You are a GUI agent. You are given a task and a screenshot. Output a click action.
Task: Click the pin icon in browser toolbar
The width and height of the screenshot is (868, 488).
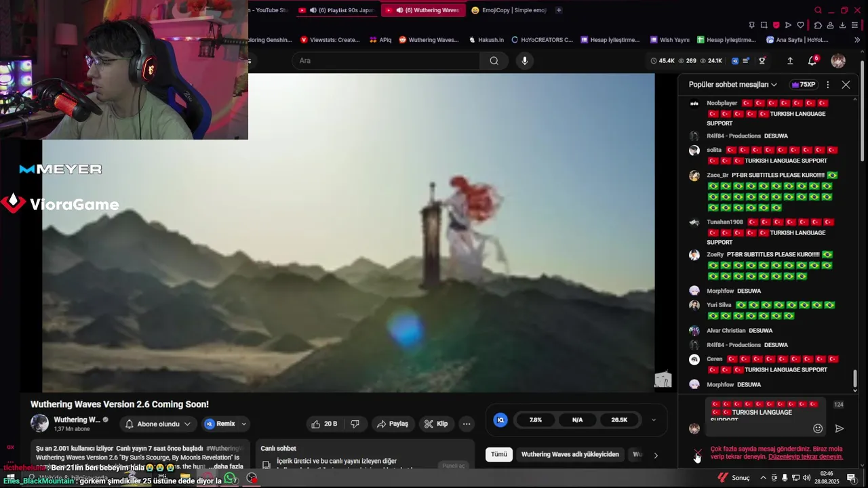click(x=751, y=25)
